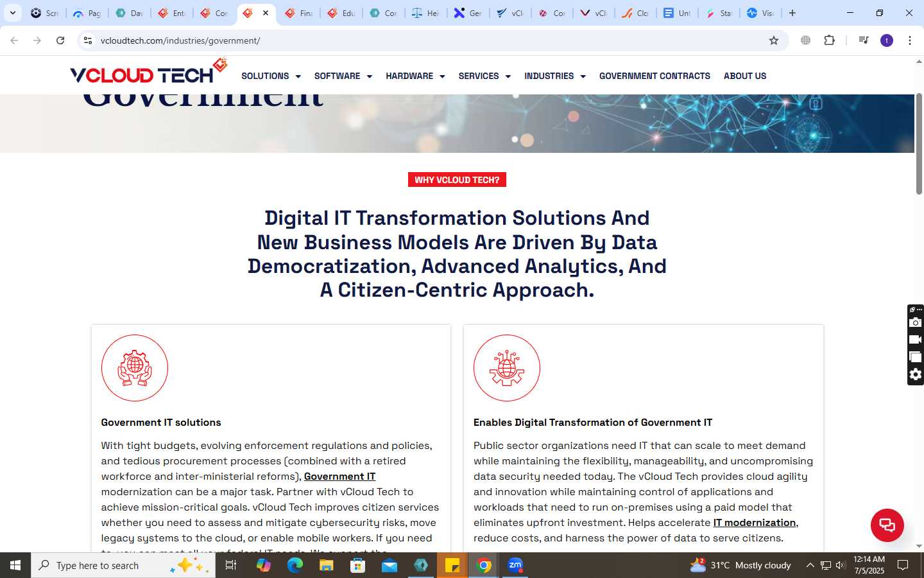Screen dimensions: 924x578
Task: Bookmark this page with the star icon
Action: 774,40
